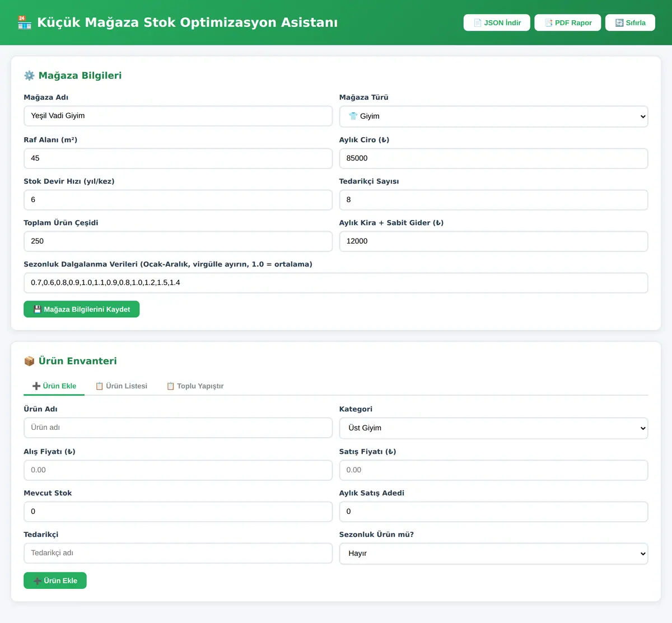Screen dimensions: 672x623
Task: Click the Tedarikçi Sayısı input field
Action: (493, 200)
